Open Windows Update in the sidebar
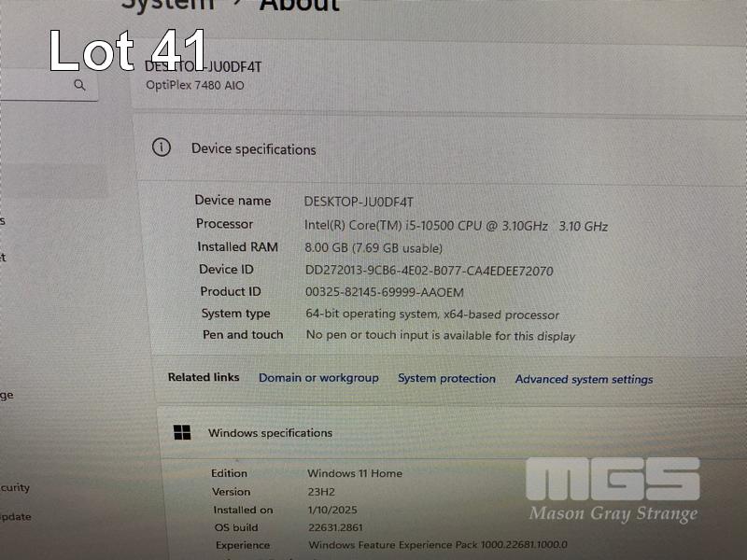This screenshot has width=747, height=560. [15, 516]
